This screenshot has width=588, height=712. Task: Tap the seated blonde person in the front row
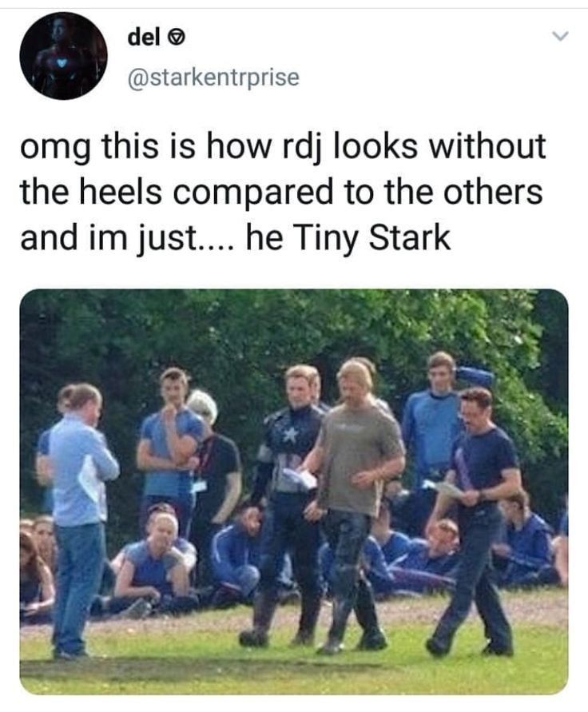(154, 563)
